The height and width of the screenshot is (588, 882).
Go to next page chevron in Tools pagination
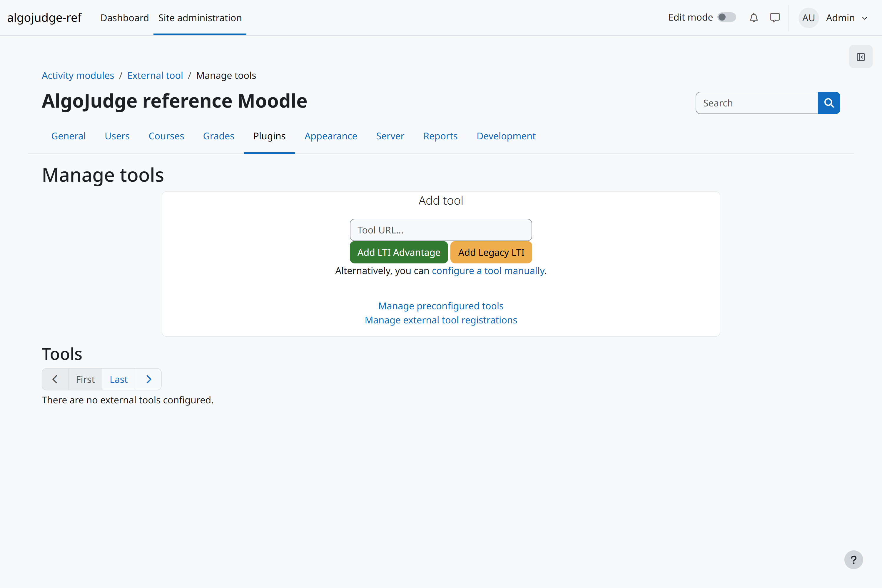coord(148,379)
